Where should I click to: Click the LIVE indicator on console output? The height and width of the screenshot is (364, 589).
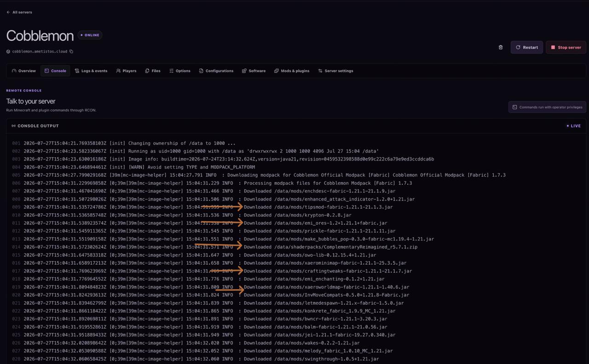pyautogui.click(x=574, y=126)
